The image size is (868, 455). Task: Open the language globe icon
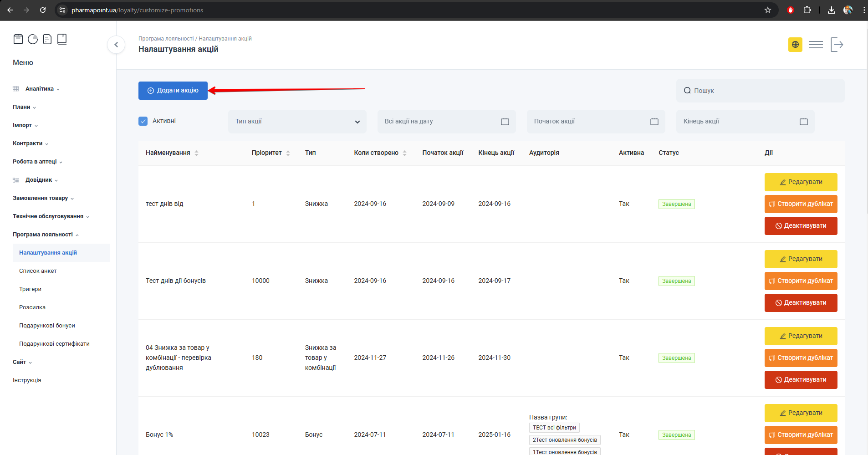point(795,45)
